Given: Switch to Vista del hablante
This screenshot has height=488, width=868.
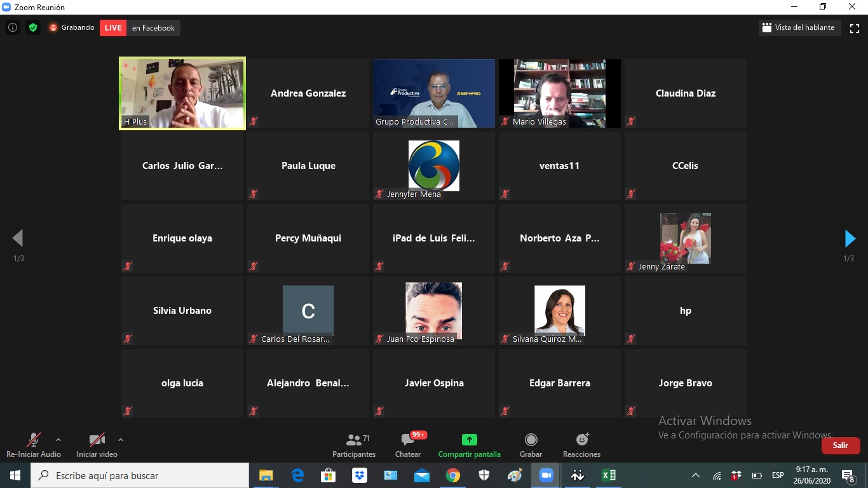Looking at the screenshot, I should pyautogui.click(x=799, y=28).
